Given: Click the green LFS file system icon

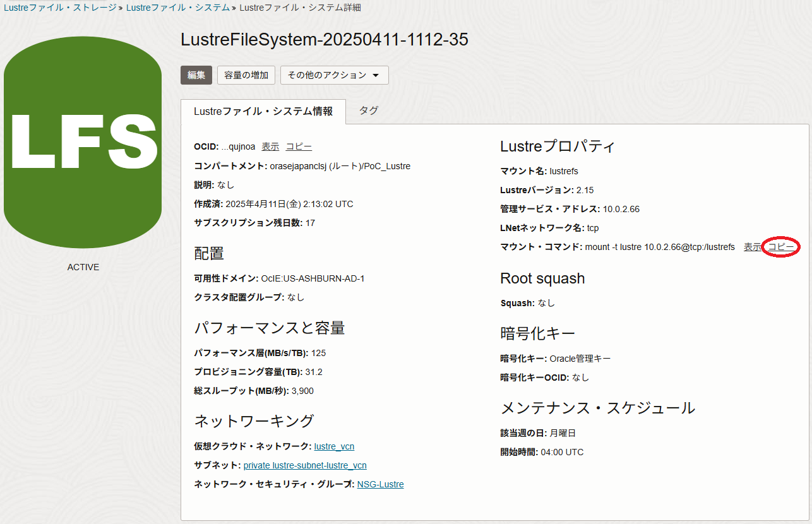Looking at the screenshot, I should point(82,139).
